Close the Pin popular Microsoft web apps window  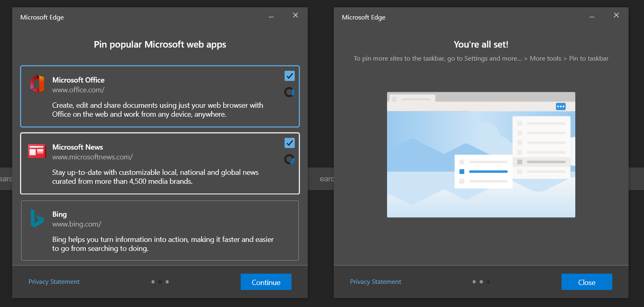click(x=296, y=15)
